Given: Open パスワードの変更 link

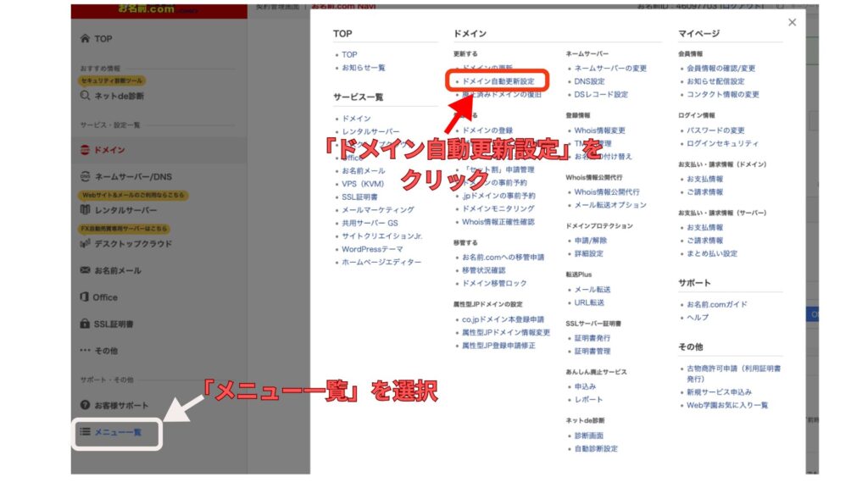Looking at the screenshot, I should point(715,130).
